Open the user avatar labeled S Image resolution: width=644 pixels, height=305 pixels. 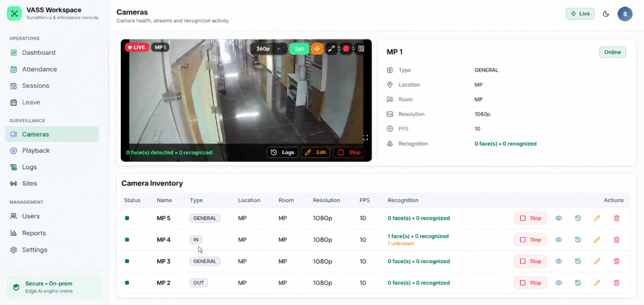pyautogui.click(x=625, y=14)
